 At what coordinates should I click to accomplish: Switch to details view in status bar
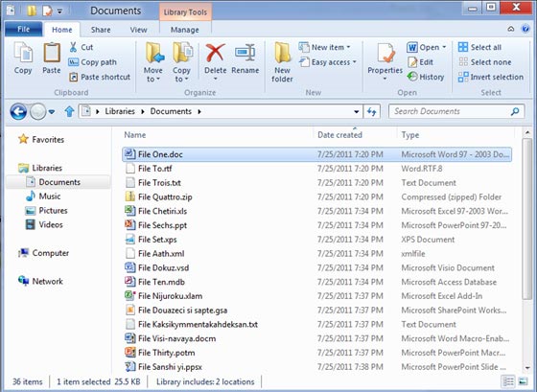pyautogui.click(x=509, y=381)
